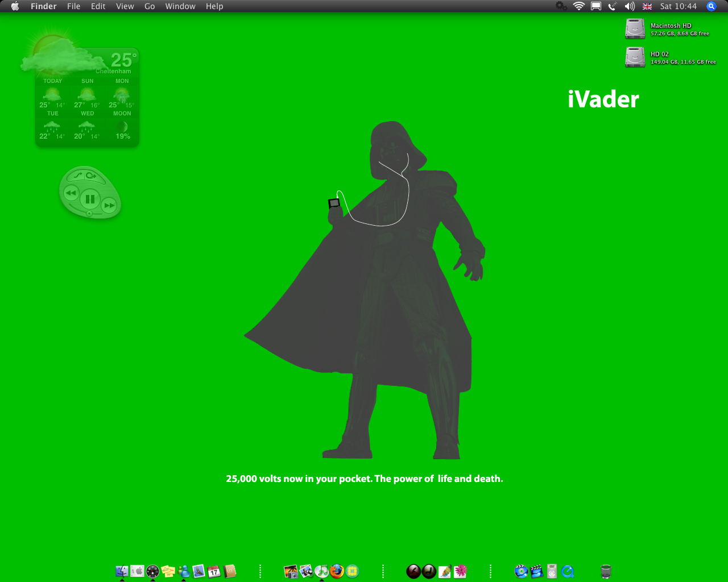The height and width of the screenshot is (582, 728).
Task: Launch Firefox from the dock
Action: click(x=337, y=571)
